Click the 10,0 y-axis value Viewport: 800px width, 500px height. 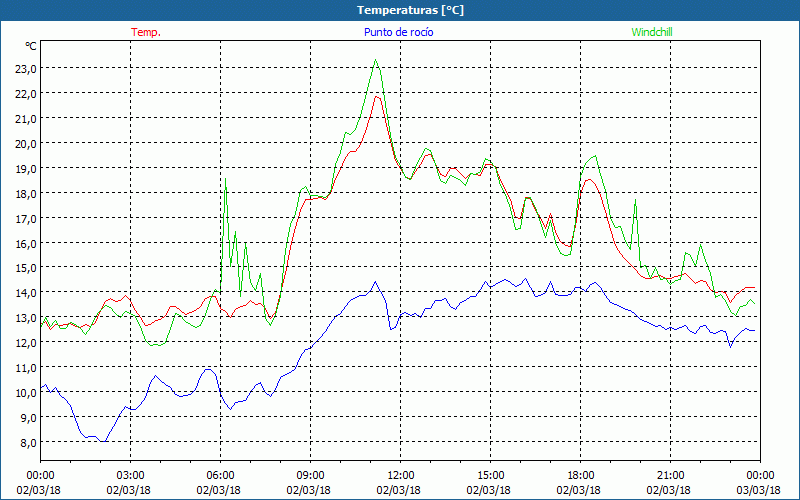(x=26, y=392)
